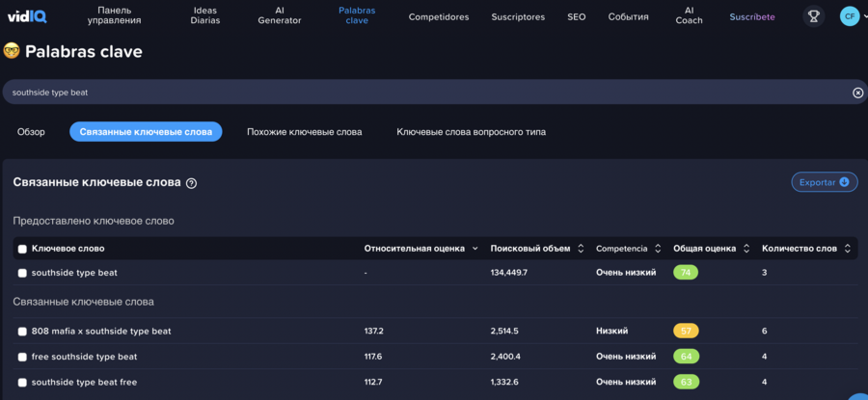Click the green score badge 74

[x=686, y=273]
